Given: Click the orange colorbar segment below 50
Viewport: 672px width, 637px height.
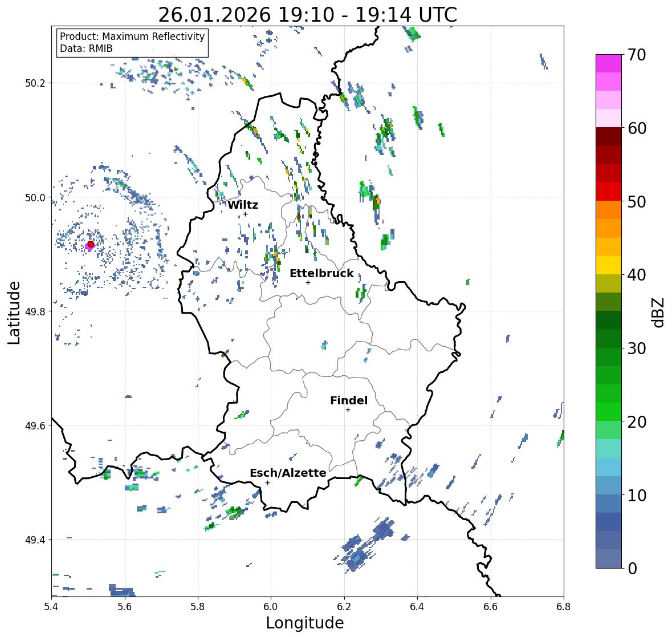Looking at the screenshot, I should coord(609,210).
